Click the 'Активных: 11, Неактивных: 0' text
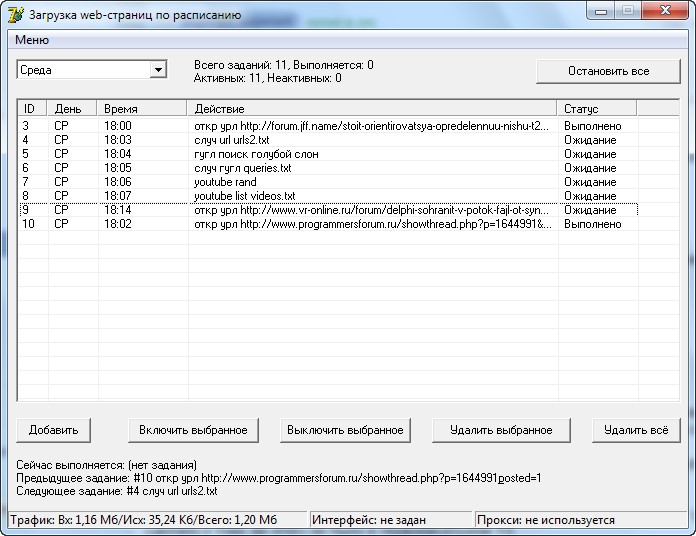This screenshot has height=536, width=696. pos(268,78)
